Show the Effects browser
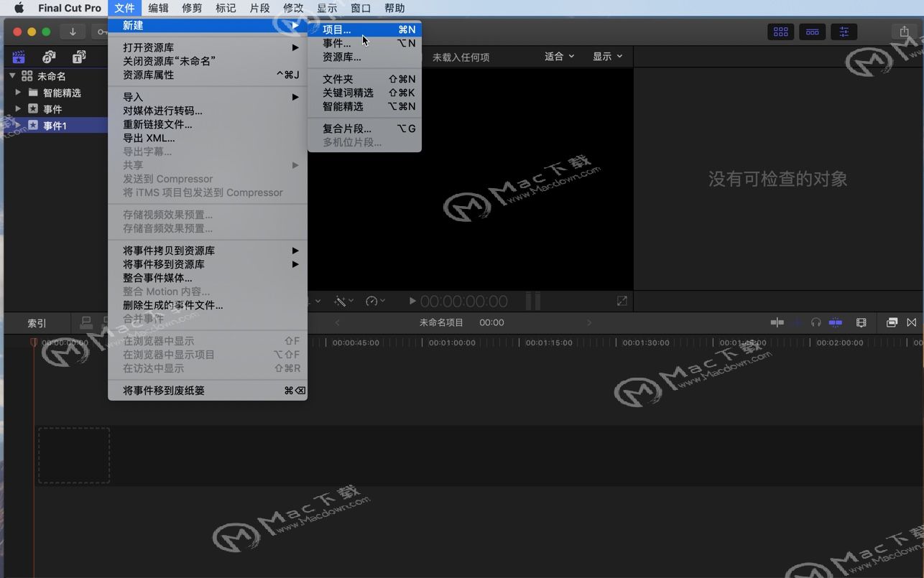The image size is (924, 578). click(x=892, y=322)
